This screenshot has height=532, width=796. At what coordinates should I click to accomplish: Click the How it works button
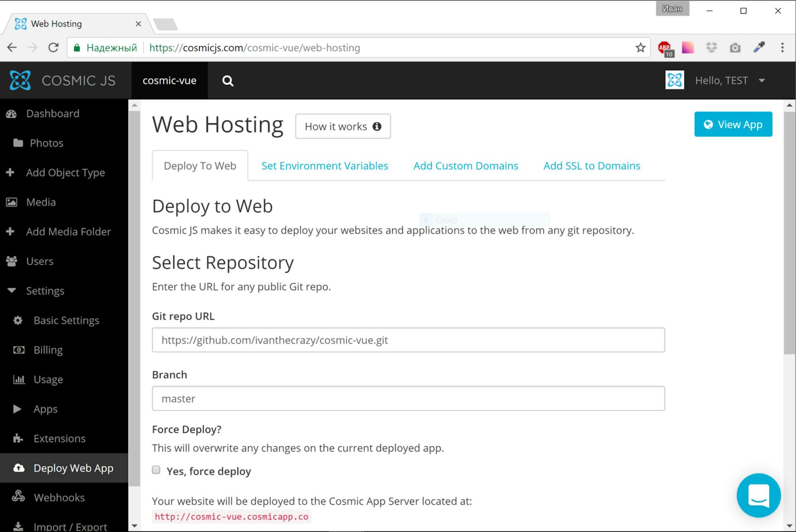point(342,126)
